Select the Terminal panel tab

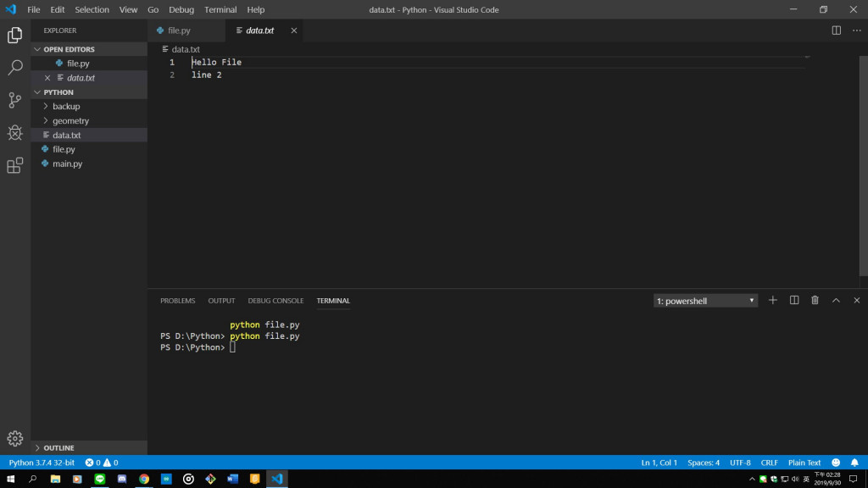pyautogui.click(x=333, y=301)
